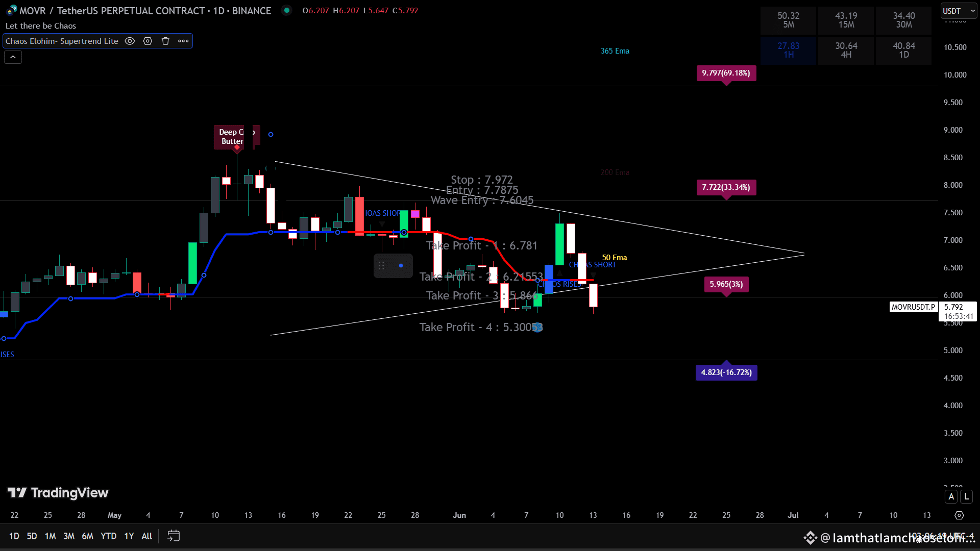Click the pink square marker on chart
The image size is (980, 551).
coord(415,214)
